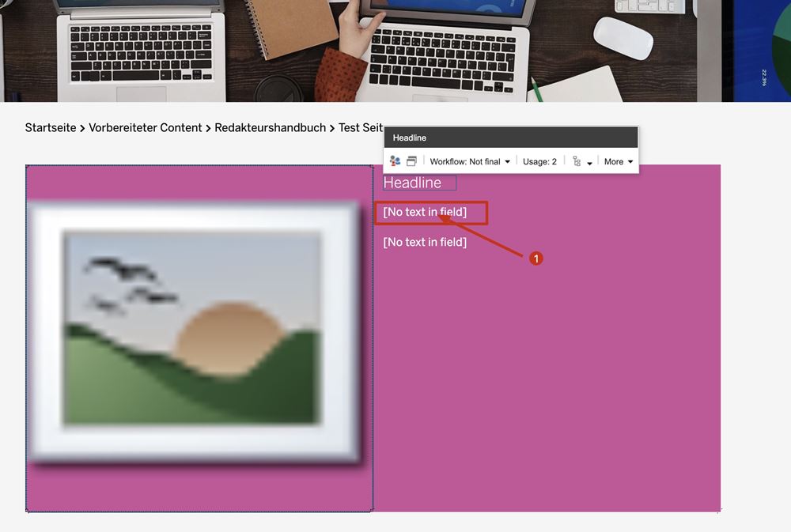
Task: Go to Startseite in the breadcrumb
Action: point(51,127)
